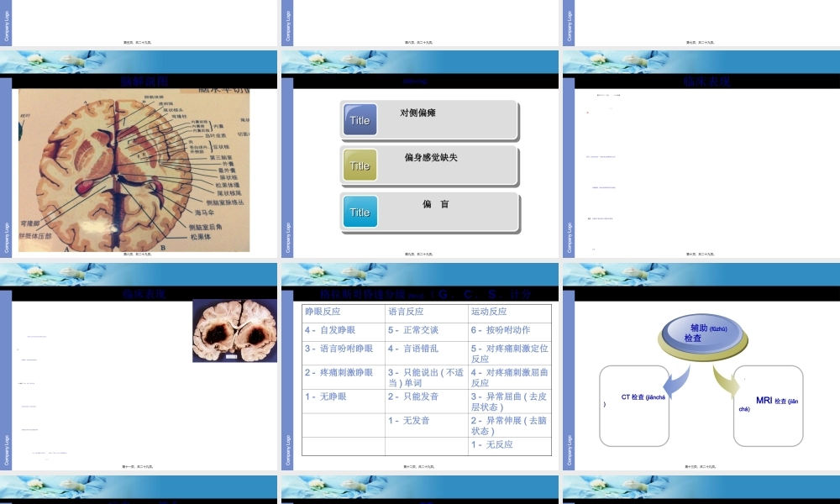Click the 运动反应 header cell
The height and width of the screenshot is (504, 840).
[490, 310]
